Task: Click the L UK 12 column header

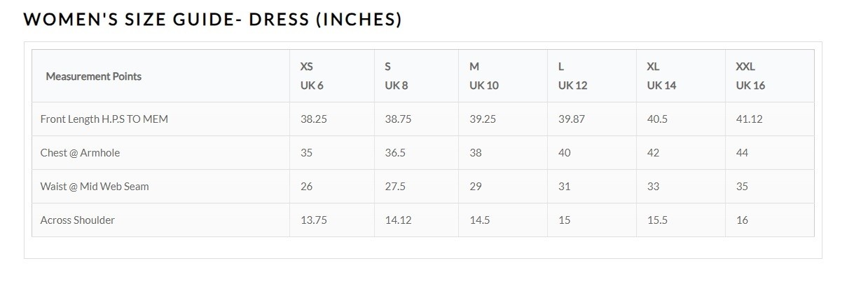Action: 572,76
